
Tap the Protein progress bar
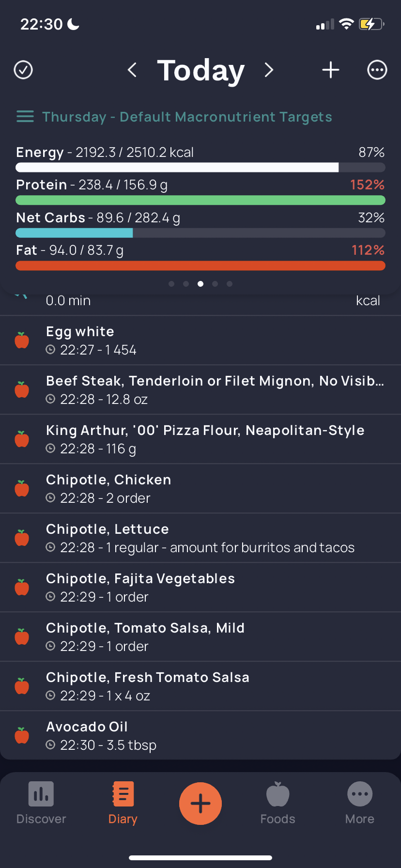tap(200, 200)
